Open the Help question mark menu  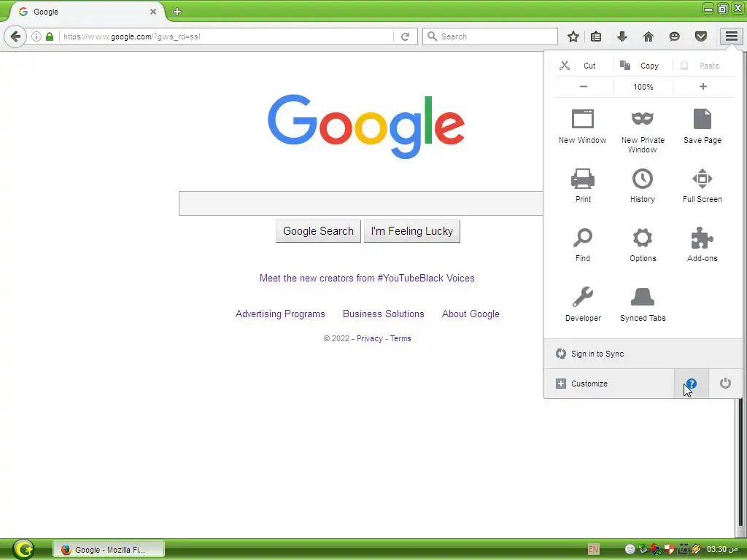[x=692, y=384]
